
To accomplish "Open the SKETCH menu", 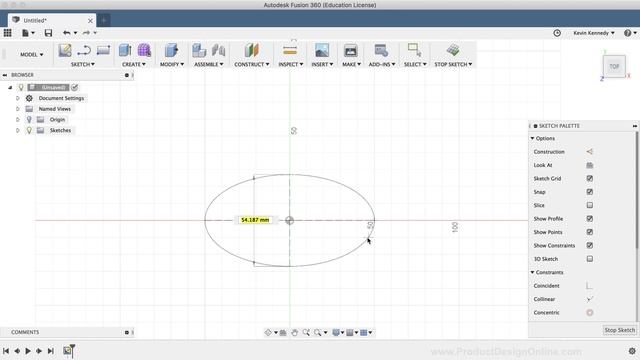I will click(x=82, y=64).
